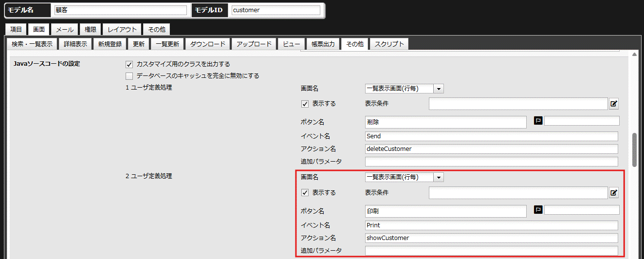The height and width of the screenshot is (259, 644).
Task: Click 表示条件 field for process 1
Action: coord(518,104)
